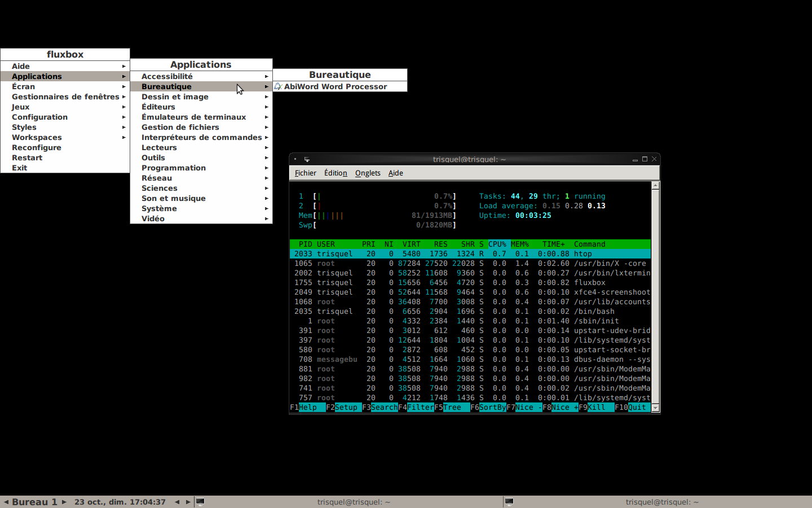Expand the Accessibilité submenu arrow
The height and width of the screenshot is (508, 812).
pos(266,76)
